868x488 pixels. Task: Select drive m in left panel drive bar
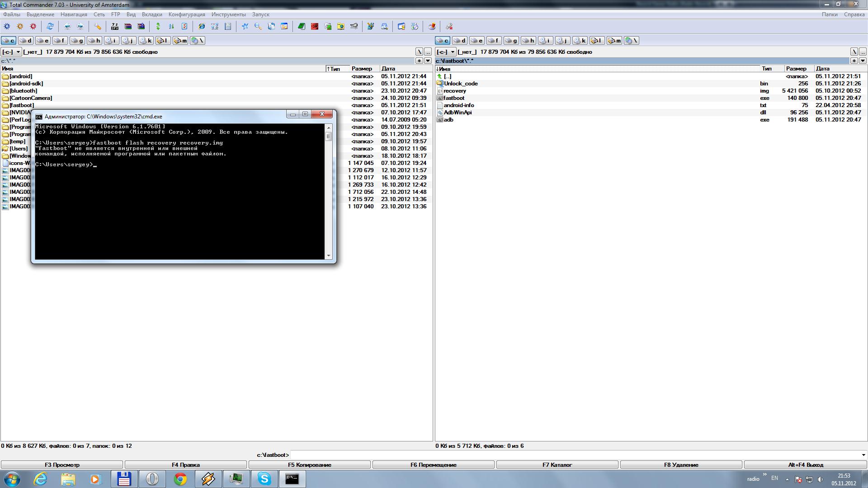pyautogui.click(x=180, y=41)
